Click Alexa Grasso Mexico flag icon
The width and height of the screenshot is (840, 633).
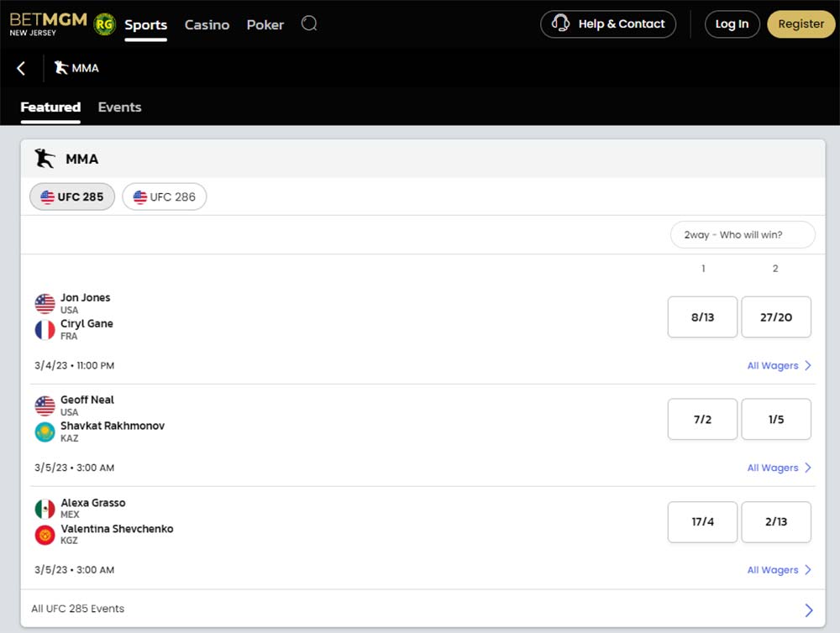(45, 509)
